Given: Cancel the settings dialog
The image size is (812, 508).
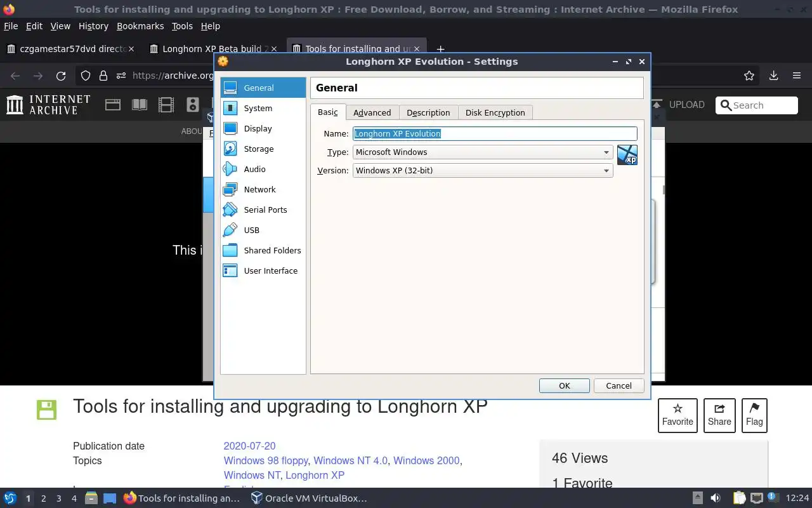Looking at the screenshot, I should pyautogui.click(x=619, y=385).
